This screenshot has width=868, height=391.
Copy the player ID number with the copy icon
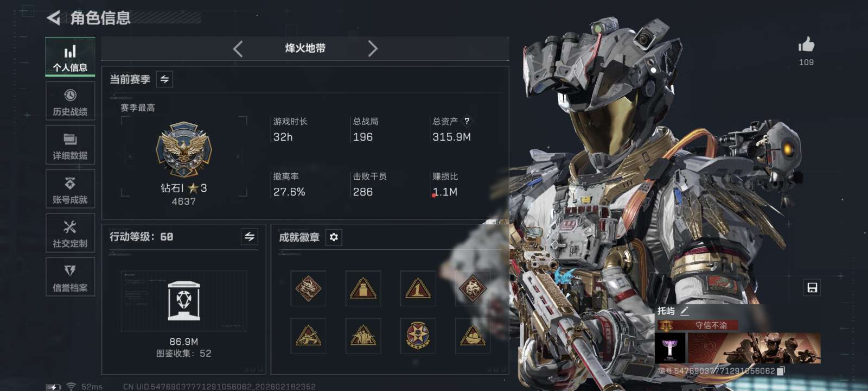[781, 371]
